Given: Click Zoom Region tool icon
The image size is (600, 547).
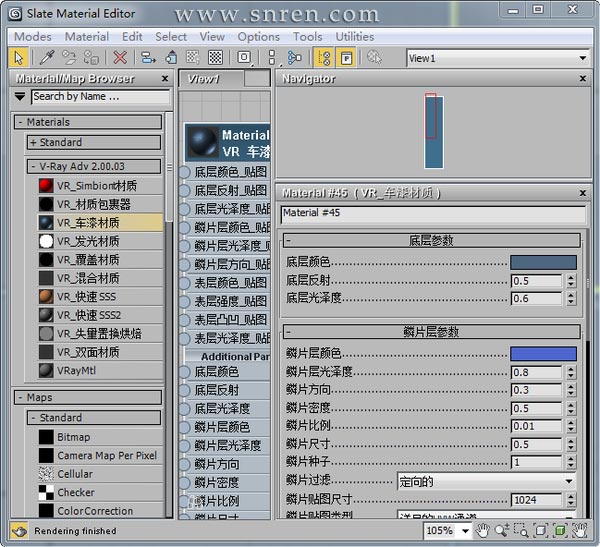Looking at the screenshot, I should click(521, 530).
